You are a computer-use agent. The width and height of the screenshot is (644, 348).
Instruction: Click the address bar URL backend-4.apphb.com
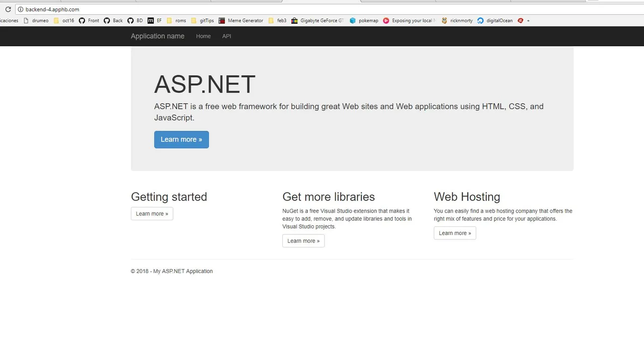pos(52,10)
